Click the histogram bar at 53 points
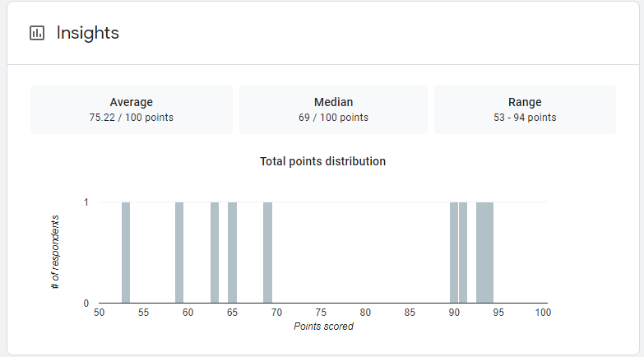This screenshot has height=357, width=644. tap(126, 253)
